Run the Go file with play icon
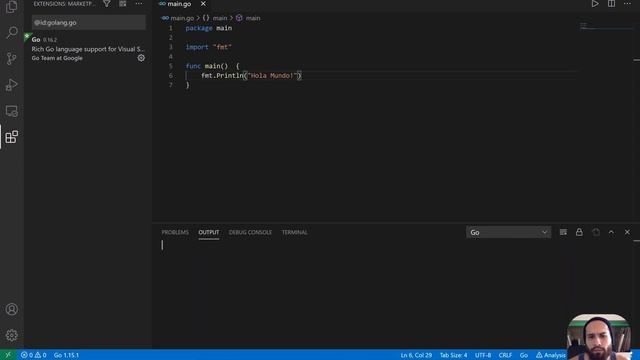This screenshot has width=640, height=360. pos(595,4)
